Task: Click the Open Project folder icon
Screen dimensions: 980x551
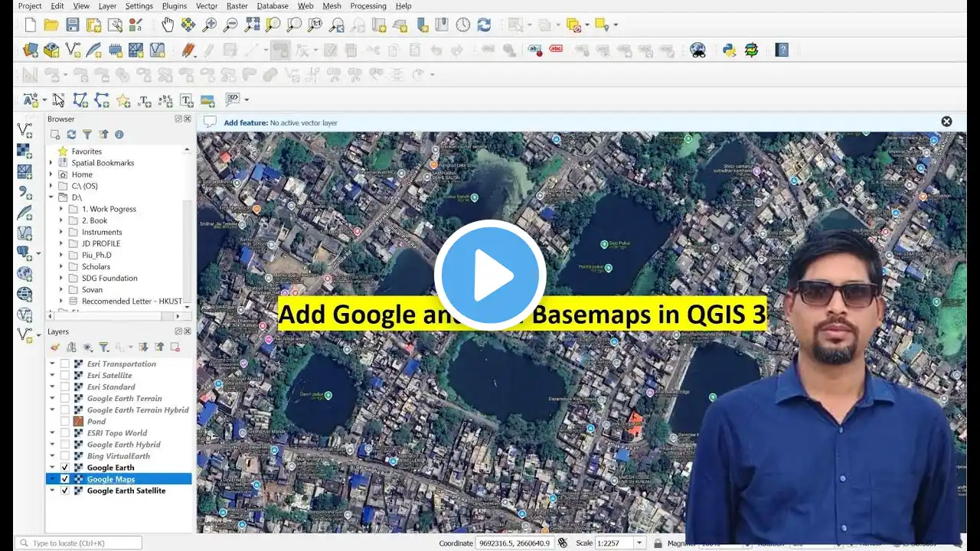Action: [51, 25]
